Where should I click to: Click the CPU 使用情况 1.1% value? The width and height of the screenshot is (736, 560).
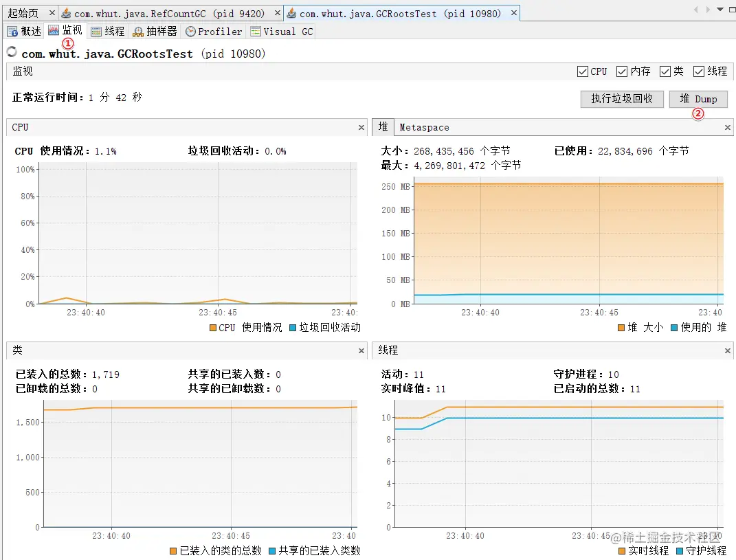click(x=106, y=151)
